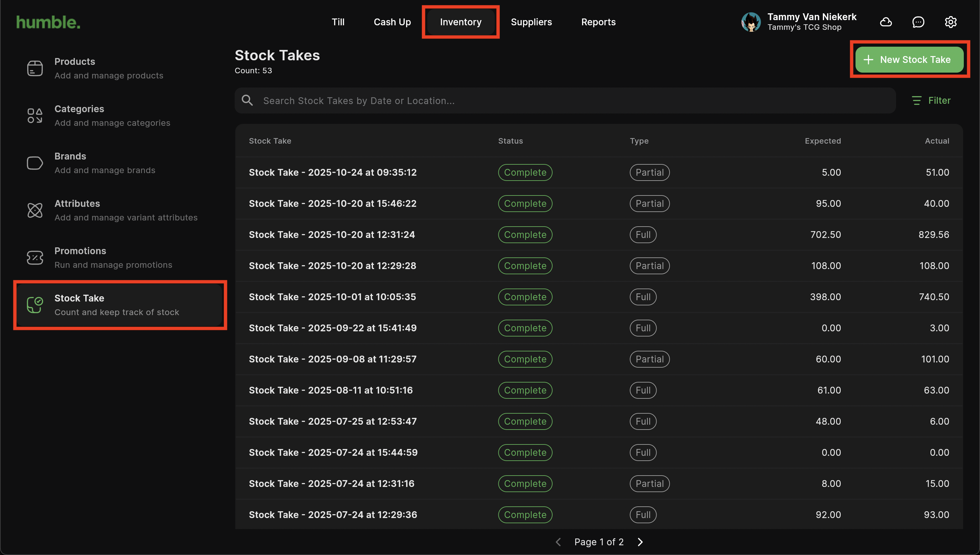980x555 pixels.
Task: Go to next page arrow
Action: point(640,542)
